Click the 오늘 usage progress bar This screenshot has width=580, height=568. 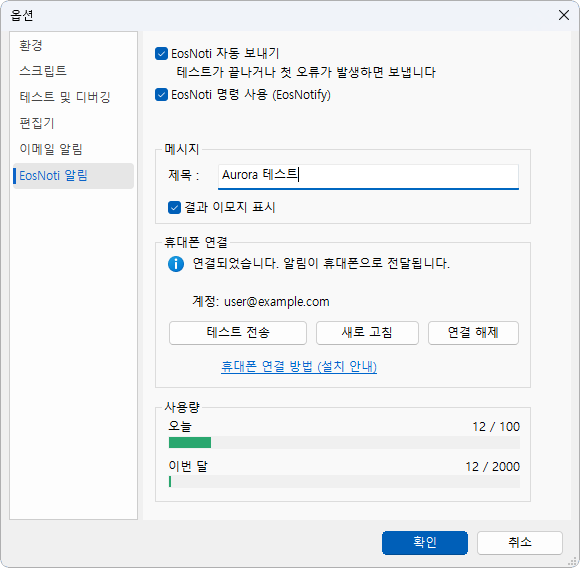[344, 442]
